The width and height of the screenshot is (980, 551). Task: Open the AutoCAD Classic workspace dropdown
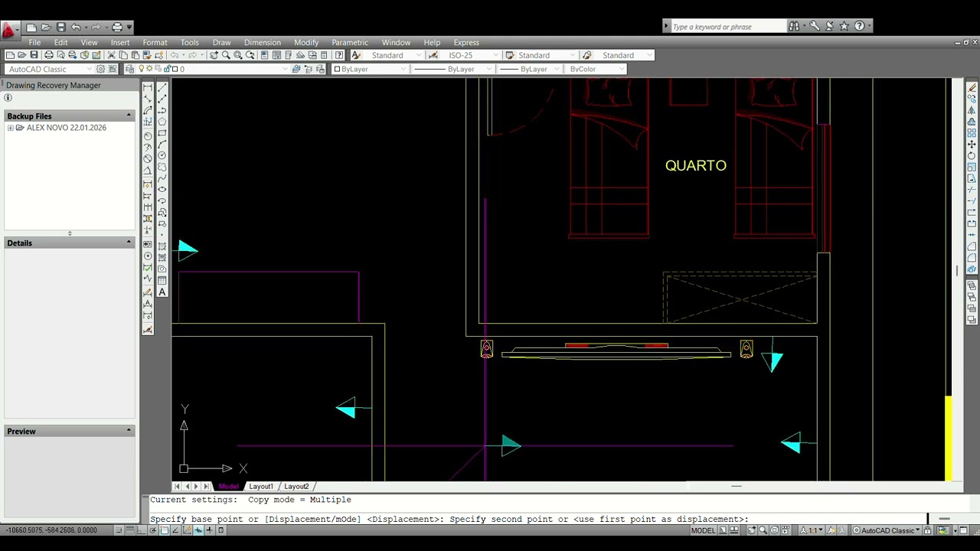pos(89,69)
